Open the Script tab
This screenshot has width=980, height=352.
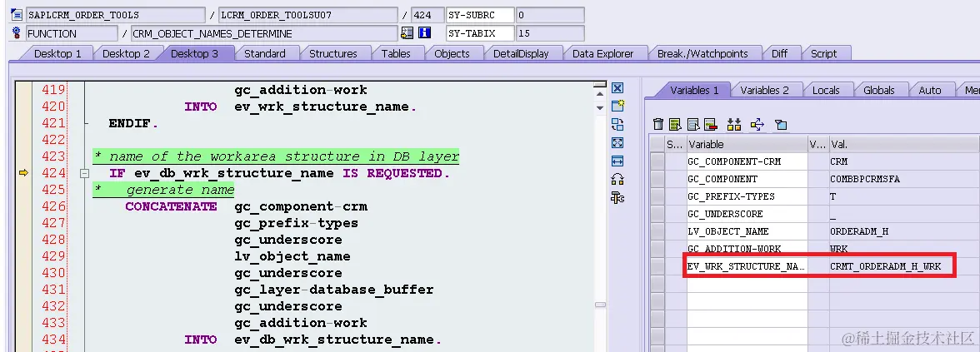click(x=823, y=53)
